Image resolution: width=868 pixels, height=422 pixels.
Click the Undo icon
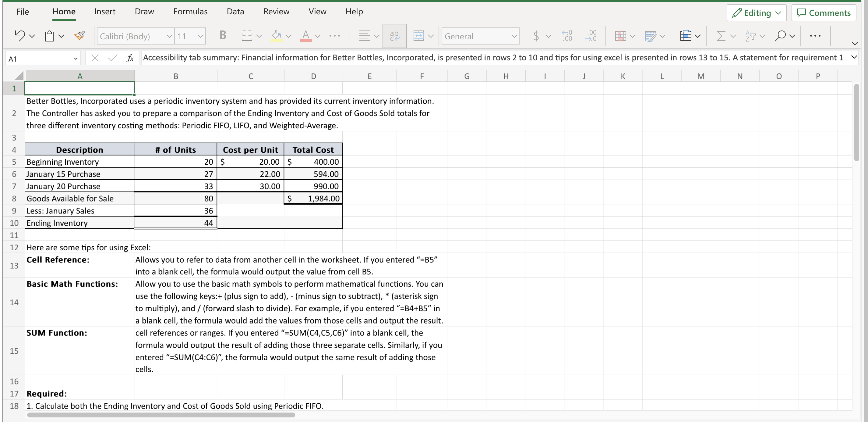pos(19,35)
